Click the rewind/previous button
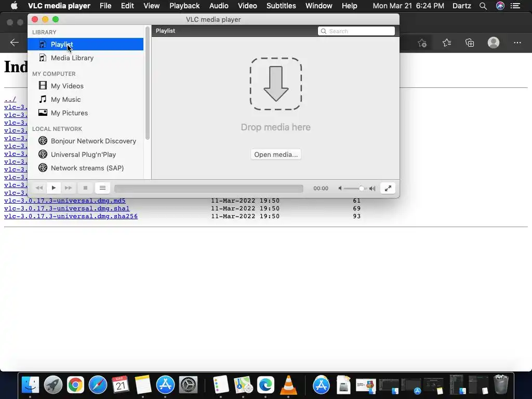 pos(39,188)
